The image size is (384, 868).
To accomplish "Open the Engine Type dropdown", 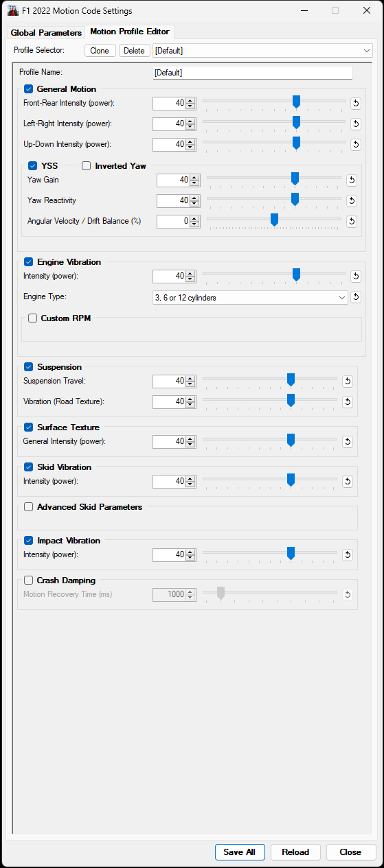I will point(250,298).
